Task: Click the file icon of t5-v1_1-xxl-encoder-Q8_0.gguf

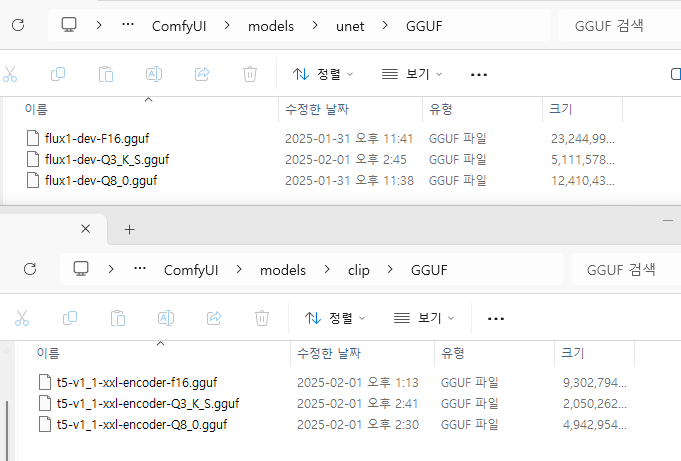Action: point(45,424)
